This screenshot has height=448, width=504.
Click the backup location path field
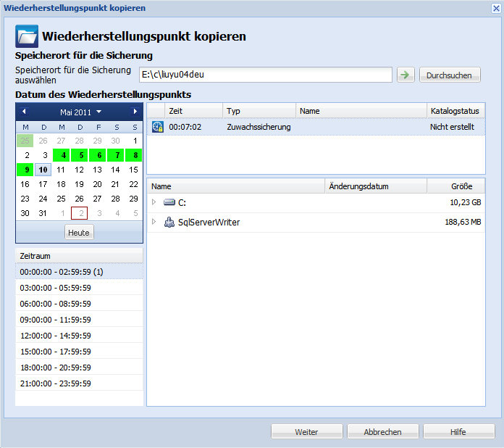265,75
